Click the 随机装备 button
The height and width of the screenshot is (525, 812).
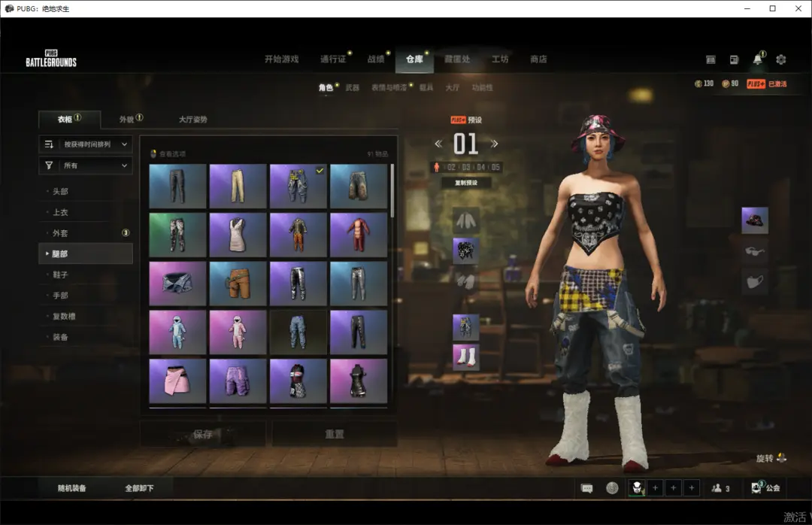coord(72,488)
